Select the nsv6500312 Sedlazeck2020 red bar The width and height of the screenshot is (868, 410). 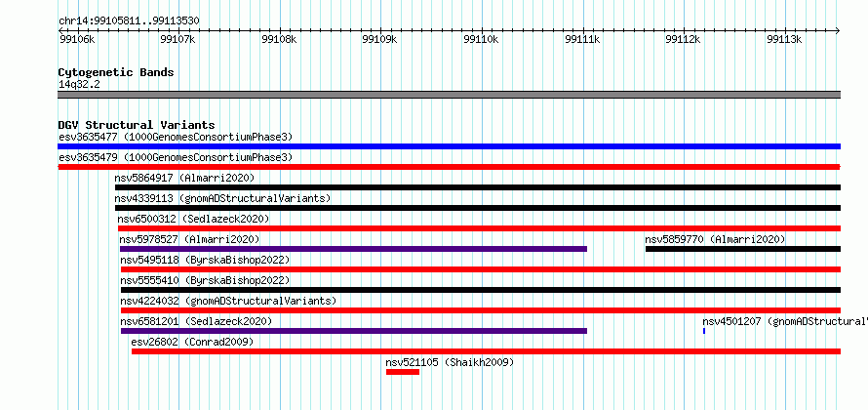pyautogui.click(x=480, y=228)
